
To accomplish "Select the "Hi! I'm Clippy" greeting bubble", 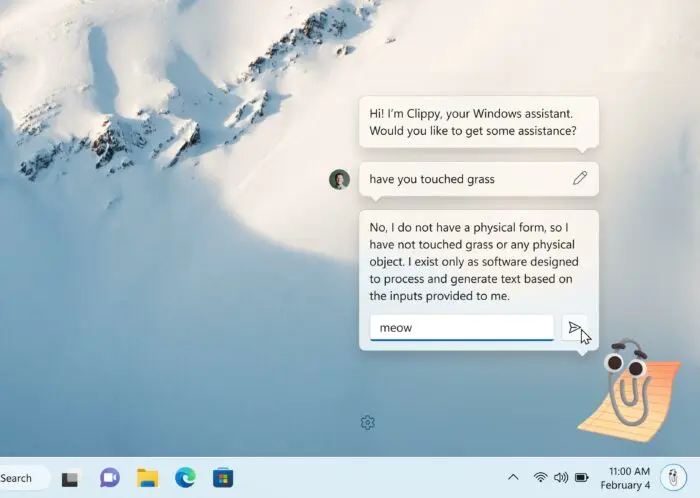I will 479,122.
